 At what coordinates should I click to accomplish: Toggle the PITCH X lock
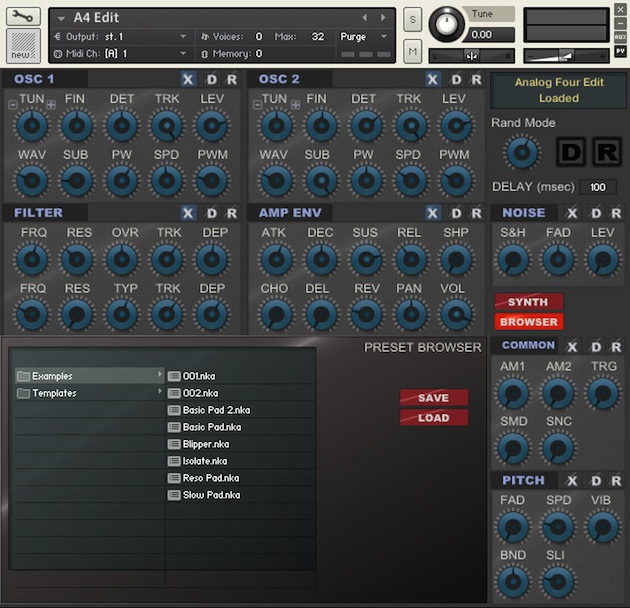pos(572,480)
